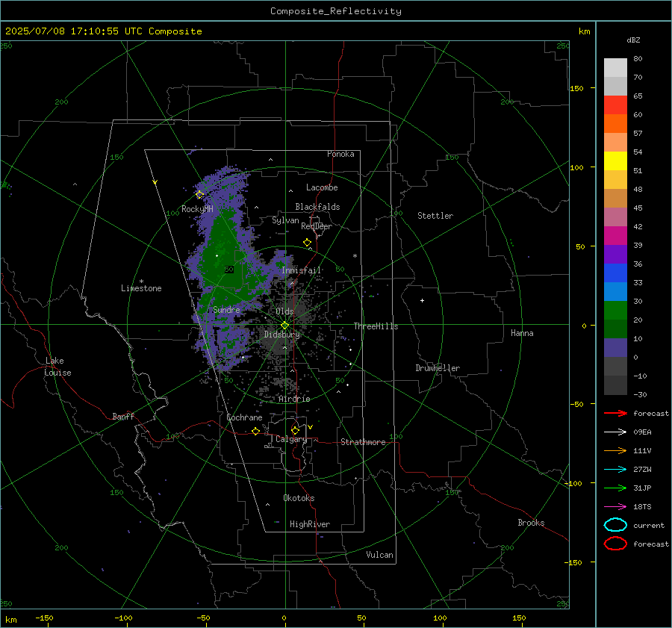Click the Banff town label
This screenshot has height=628, width=672.
123,417
